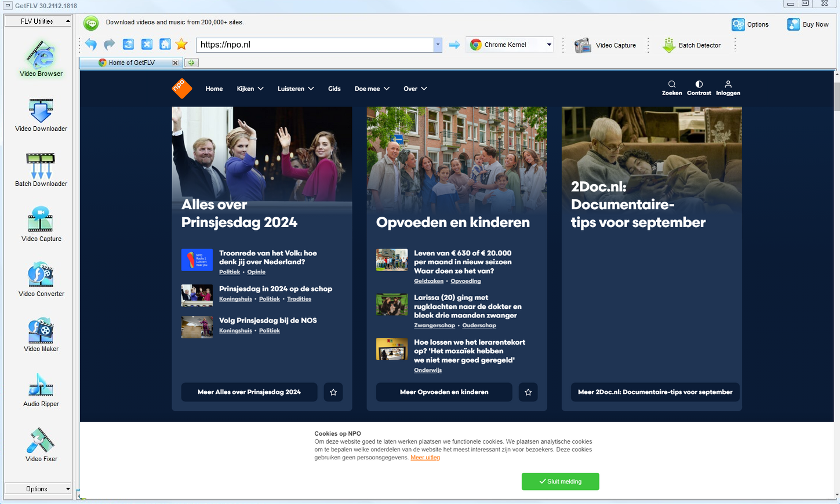Open the NPO search Zoeken icon
840x504 pixels.
(672, 88)
